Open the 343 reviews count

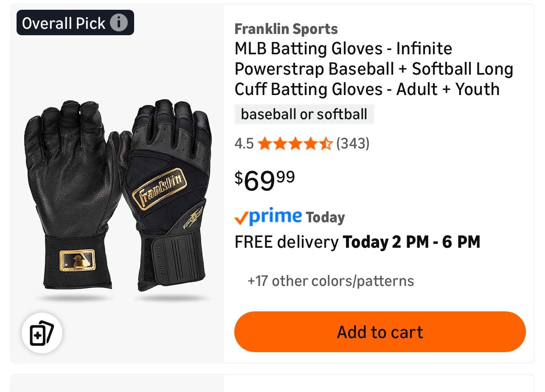353,144
